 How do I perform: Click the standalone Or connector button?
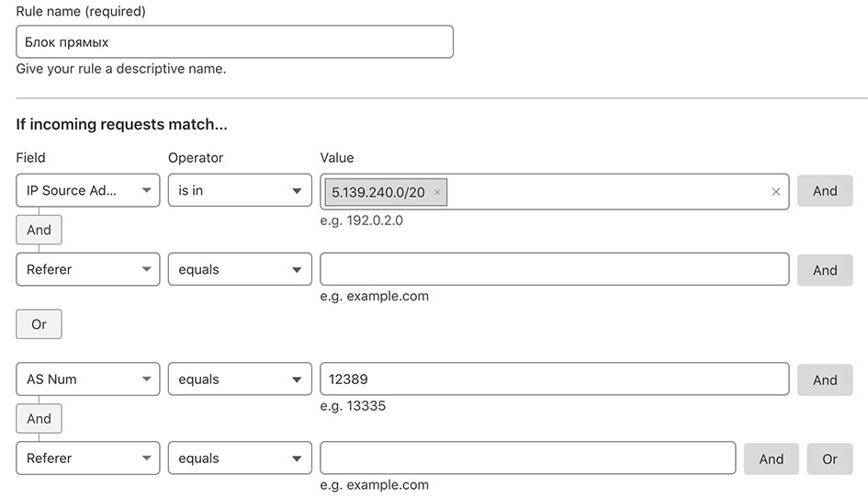click(x=39, y=324)
